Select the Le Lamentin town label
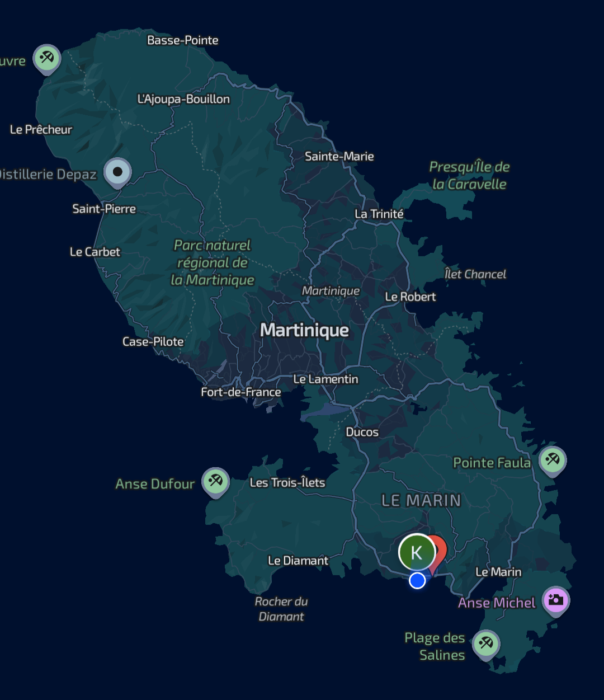This screenshot has height=700, width=604. 325,379
